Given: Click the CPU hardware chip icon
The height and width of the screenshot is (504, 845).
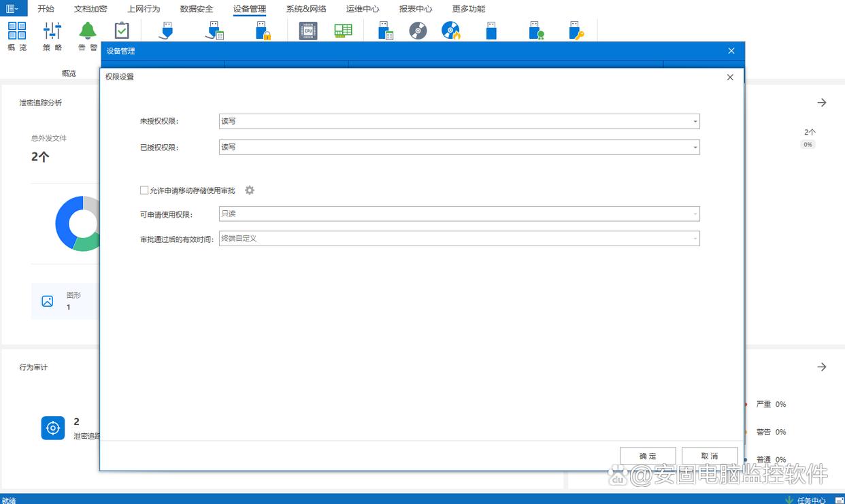Looking at the screenshot, I should click(x=308, y=31).
